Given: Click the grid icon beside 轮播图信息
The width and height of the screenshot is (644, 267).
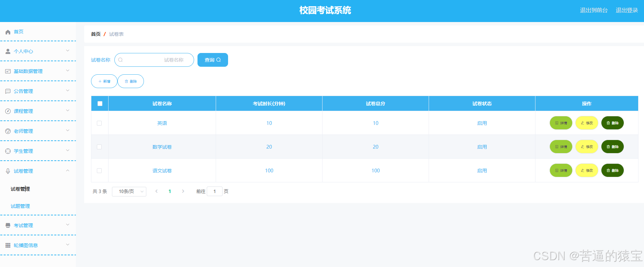Looking at the screenshot, I should pyautogui.click(x=8, y=246).
